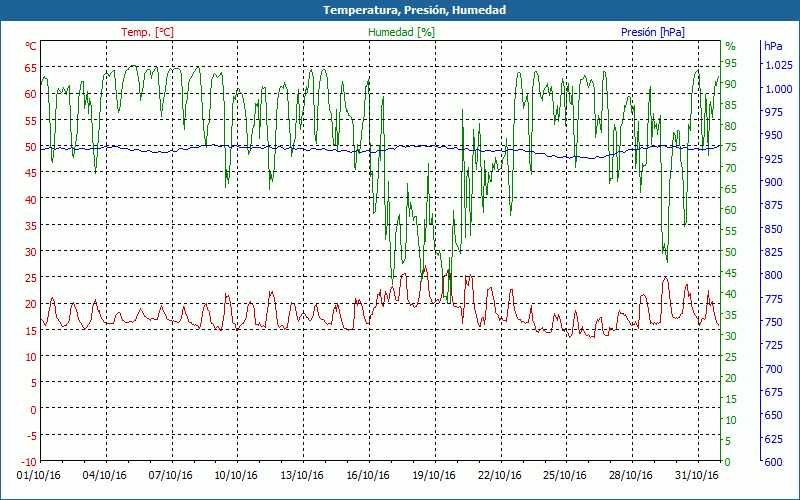The height and width of the screenshot is (500, 800).
Task: Click the blue "hPa" axis unit label
Action: tap(773, 46)
